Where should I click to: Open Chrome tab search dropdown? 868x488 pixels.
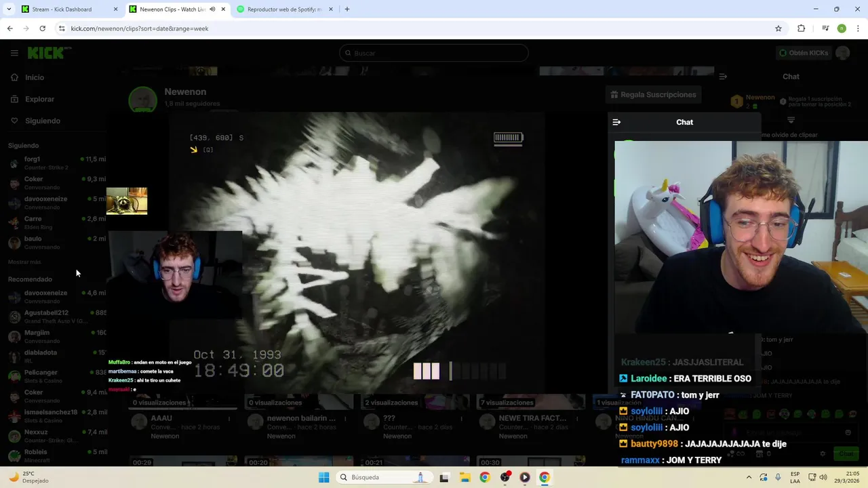9,9
